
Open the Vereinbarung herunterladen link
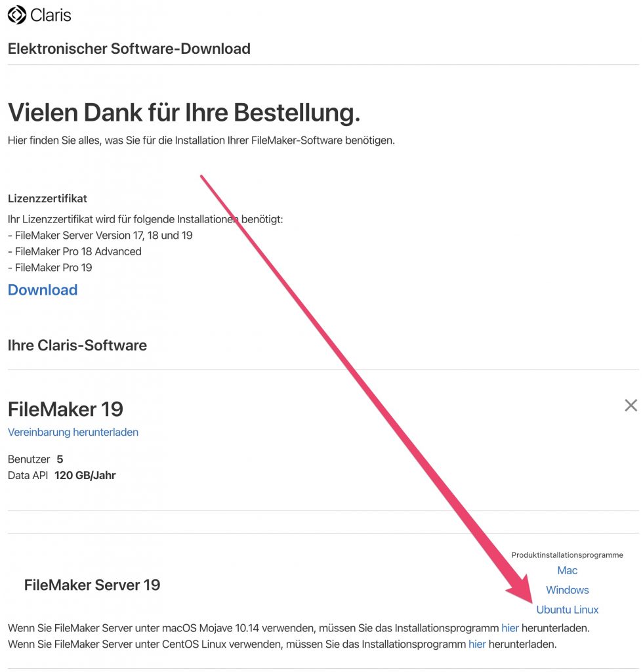(x=73, y=432)
